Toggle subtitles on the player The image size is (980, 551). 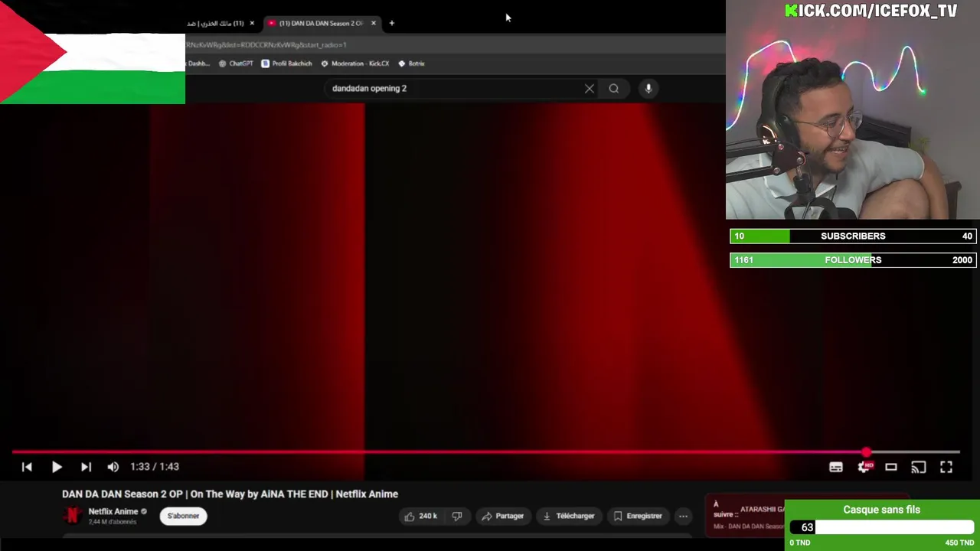tap(836, 467)
